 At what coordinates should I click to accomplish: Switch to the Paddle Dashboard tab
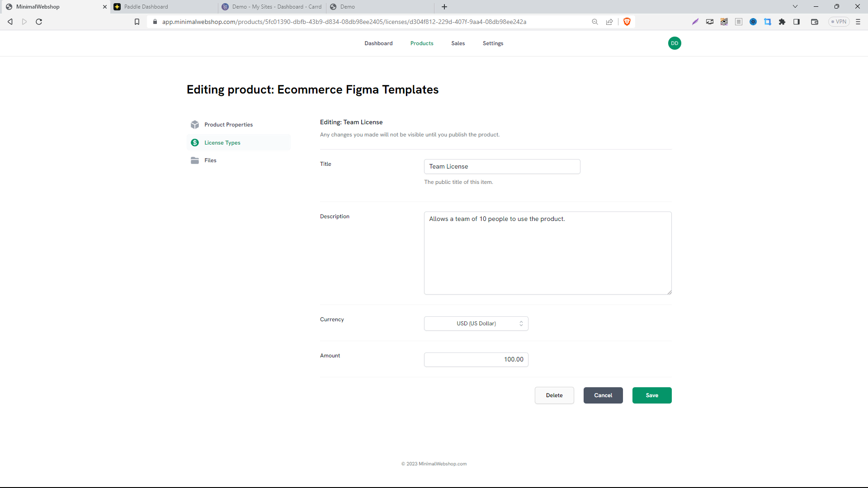coord(163,7)
